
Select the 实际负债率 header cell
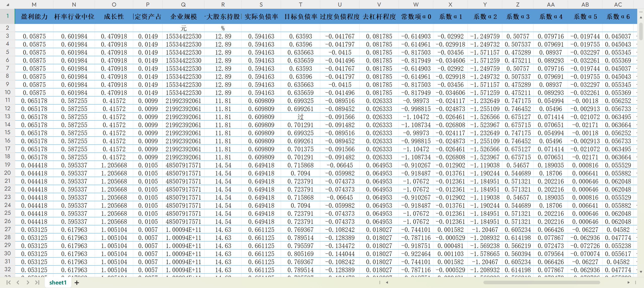point(261,17)
